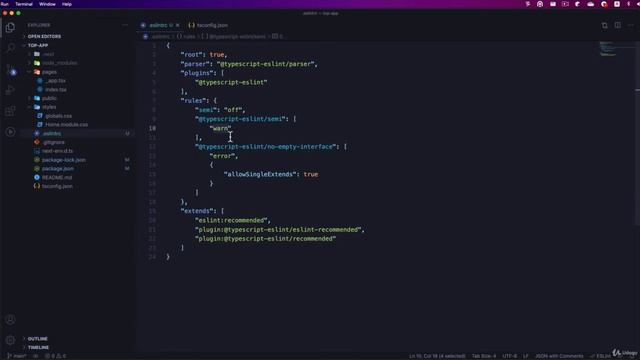The height and width of the screenshot is (360, 640).
Task: Click the "eslint:recommended" string on line 20
Action: click(x=231, y=220)
